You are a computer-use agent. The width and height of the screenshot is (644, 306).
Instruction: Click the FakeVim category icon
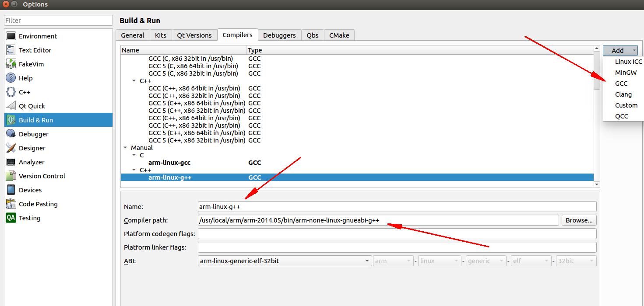pos(11,64)
